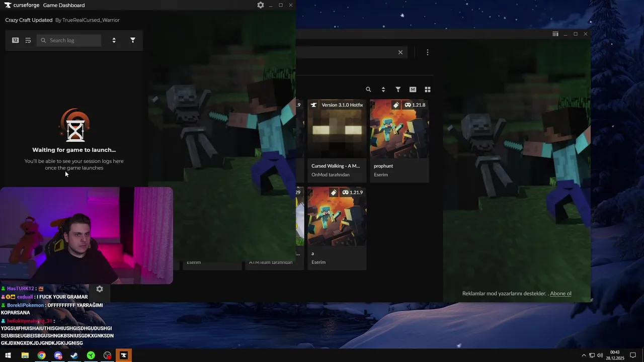Click the webcam overlay feed
The width and height of the screenshot is (644, 362).
[86, 236]
